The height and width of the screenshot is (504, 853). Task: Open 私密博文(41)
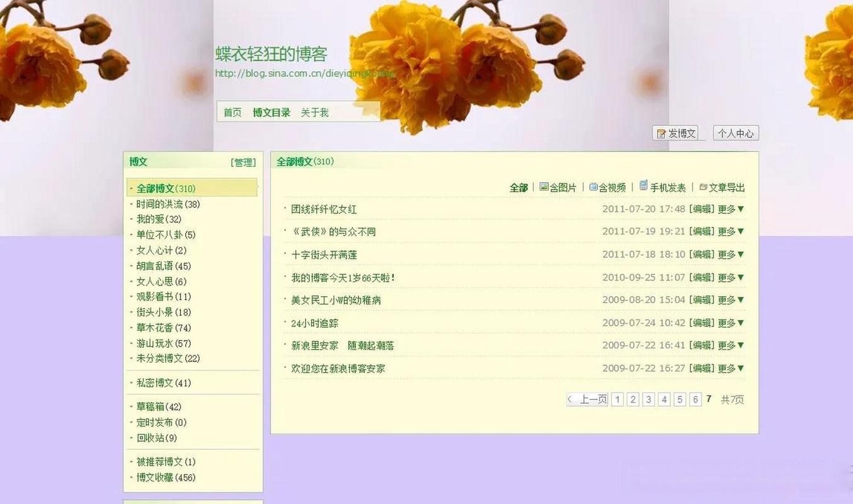[x=164, y=383]
